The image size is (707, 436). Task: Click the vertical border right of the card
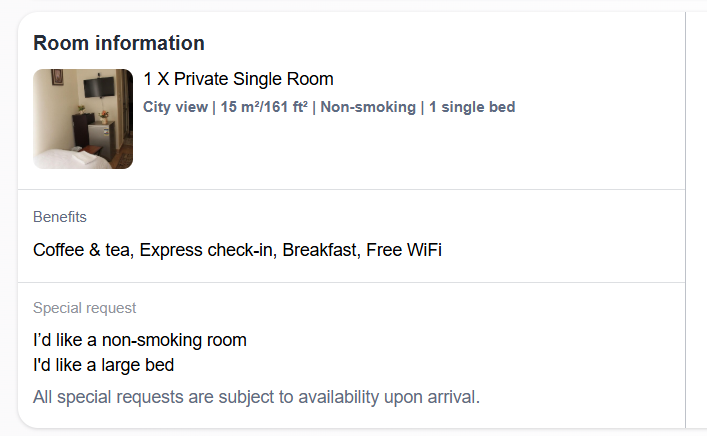685,220
